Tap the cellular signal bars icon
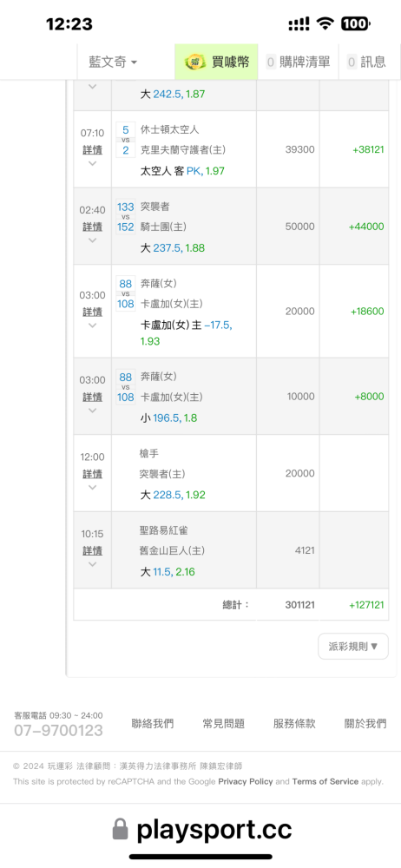This screenshot has height=868, width=401. (x=299, y=23)
